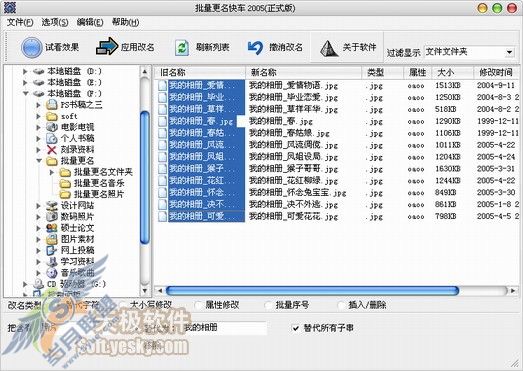Click the 数码照片 folder icon
523x371 pixels.
pyautogui.click(x=52, y=217)
